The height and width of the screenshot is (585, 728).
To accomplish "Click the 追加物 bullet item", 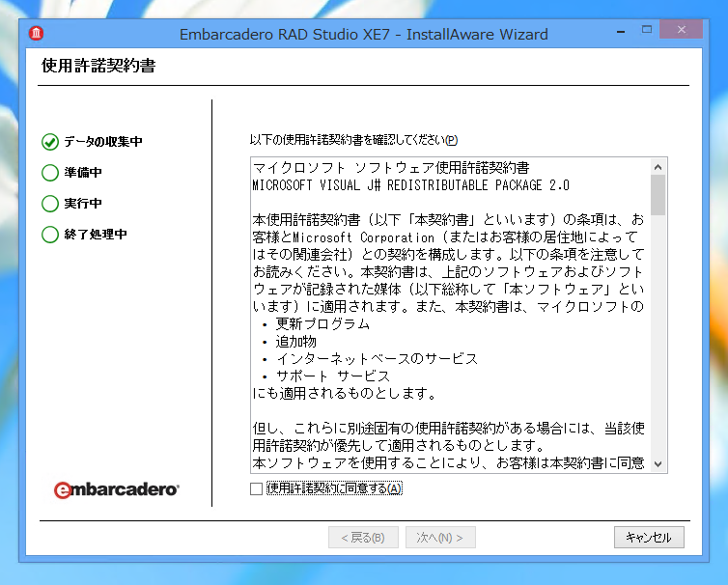I will (295, 342).
